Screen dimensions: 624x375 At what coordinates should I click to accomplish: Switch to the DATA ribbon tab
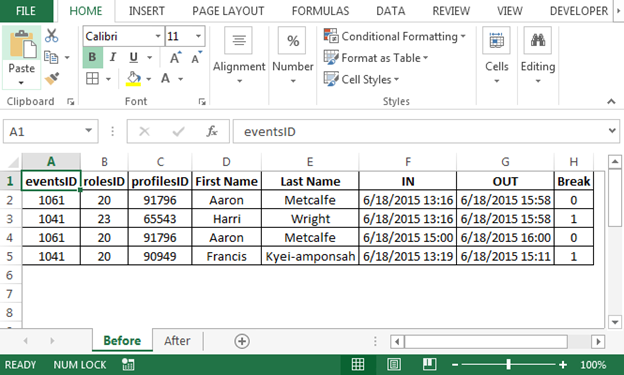(390, 11)
